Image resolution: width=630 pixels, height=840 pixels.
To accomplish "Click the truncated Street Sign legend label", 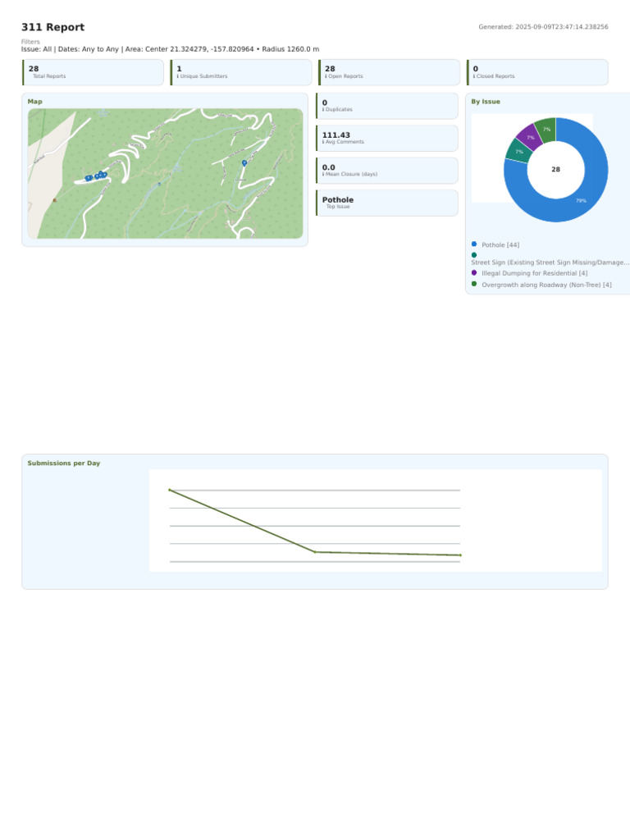I will point(550,262).
